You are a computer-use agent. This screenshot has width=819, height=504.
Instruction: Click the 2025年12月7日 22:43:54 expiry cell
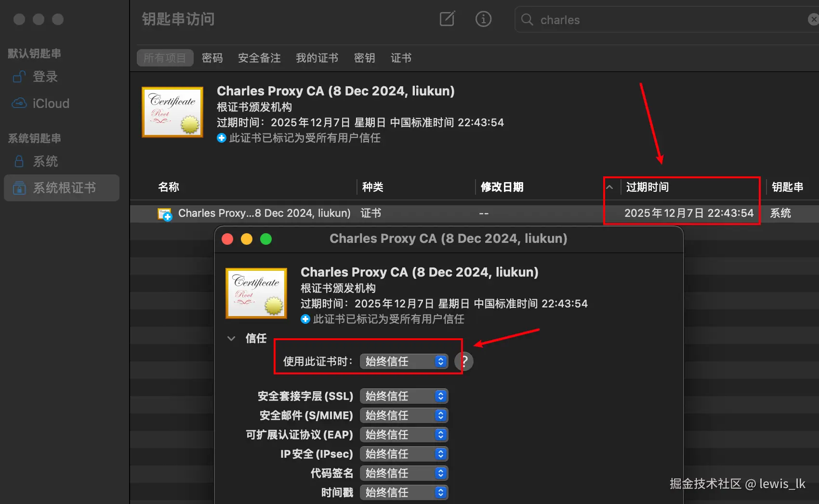pyautogui.click(x=689, y=213)
